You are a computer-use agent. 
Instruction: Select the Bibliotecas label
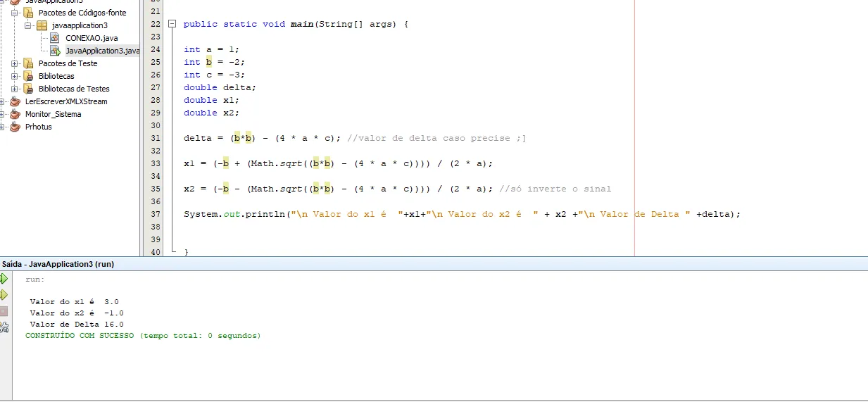click(56, 76)
